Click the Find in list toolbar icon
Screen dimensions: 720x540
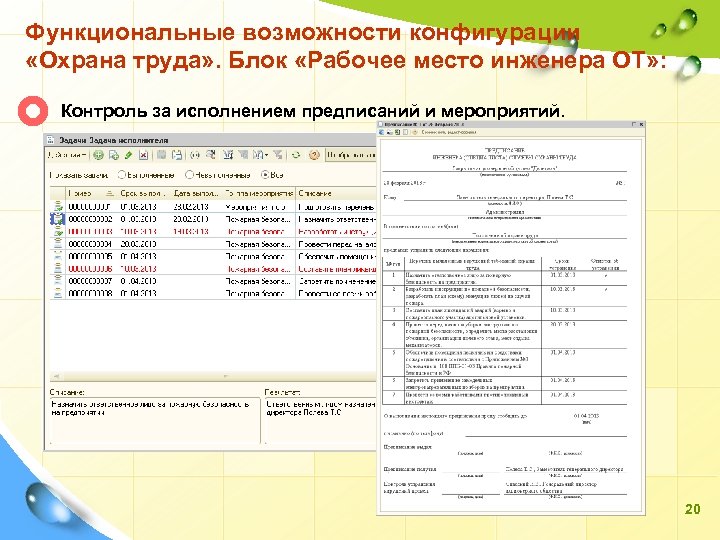click(211, 155)
